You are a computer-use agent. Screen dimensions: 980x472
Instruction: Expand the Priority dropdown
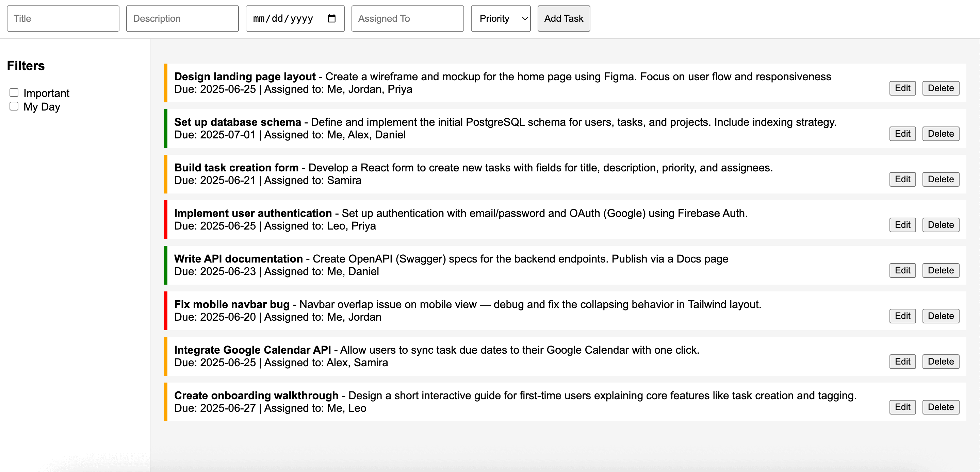pyautogui.click(x=500, y=18)
